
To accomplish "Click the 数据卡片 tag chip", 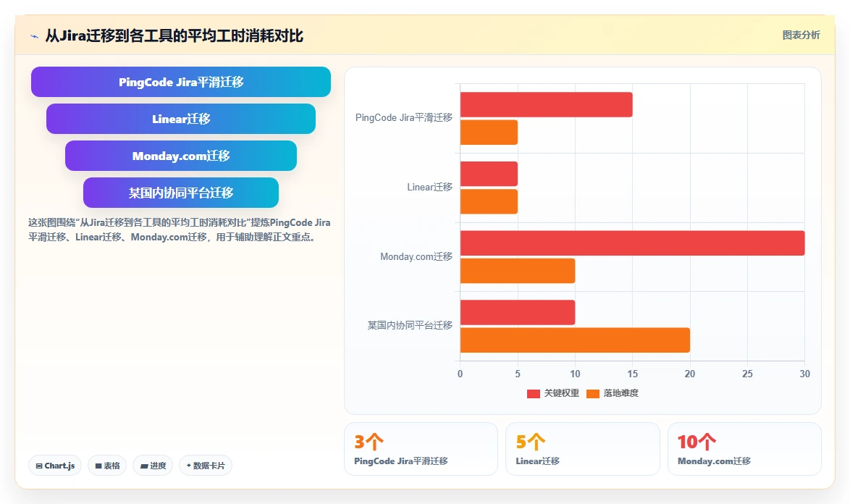I will pos(206,466).
